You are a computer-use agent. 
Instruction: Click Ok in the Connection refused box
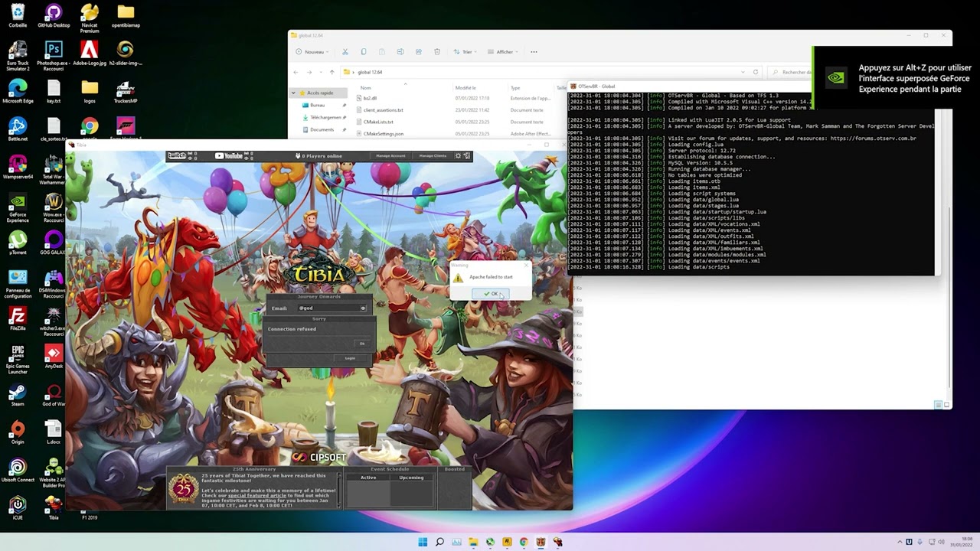[362, 344]
